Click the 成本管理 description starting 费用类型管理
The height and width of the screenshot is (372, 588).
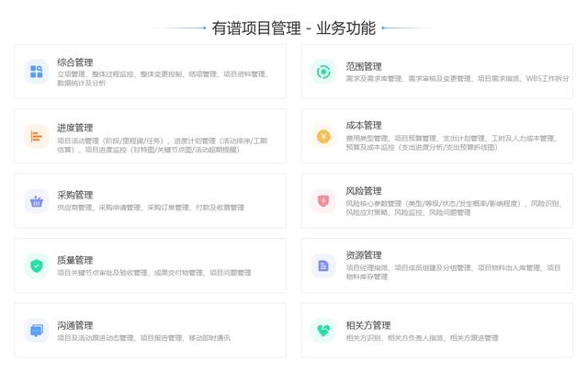point(451,142)
